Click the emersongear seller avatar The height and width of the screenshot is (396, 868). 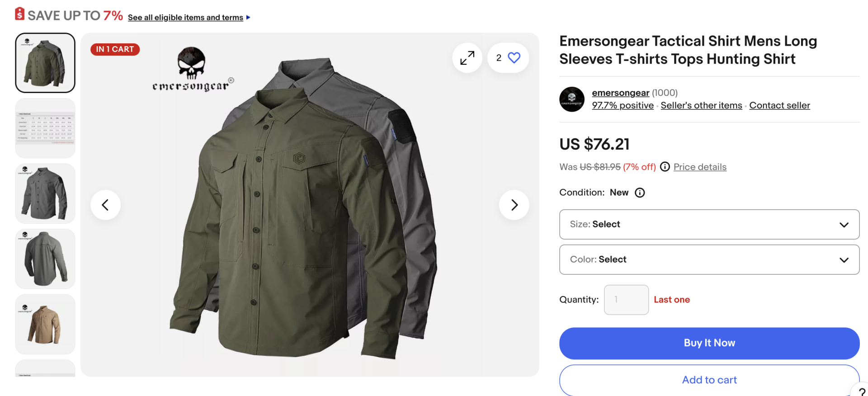(572, 99)
